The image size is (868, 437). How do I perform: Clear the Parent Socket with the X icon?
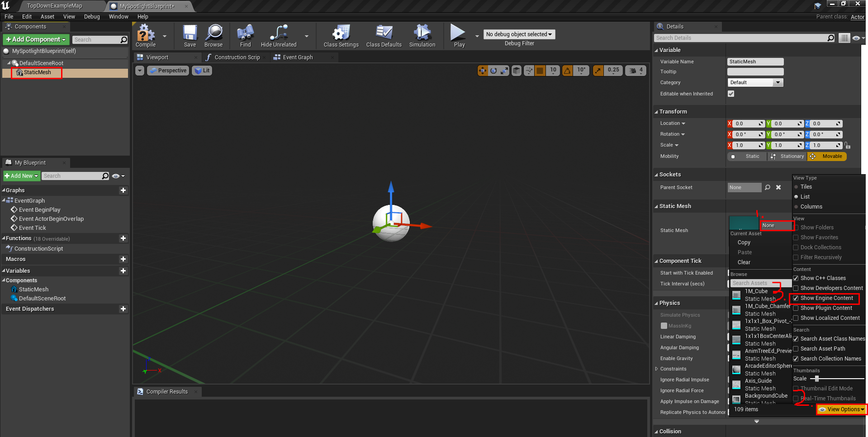(x=778, y=187)
